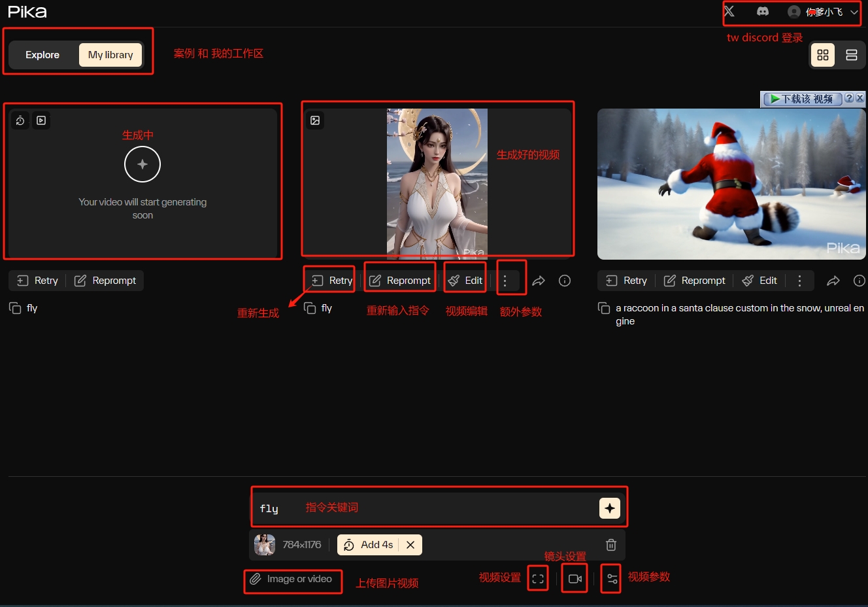Open the aspect ratio frame icon
Screen dimensions: 868x607
click(538, 579)
